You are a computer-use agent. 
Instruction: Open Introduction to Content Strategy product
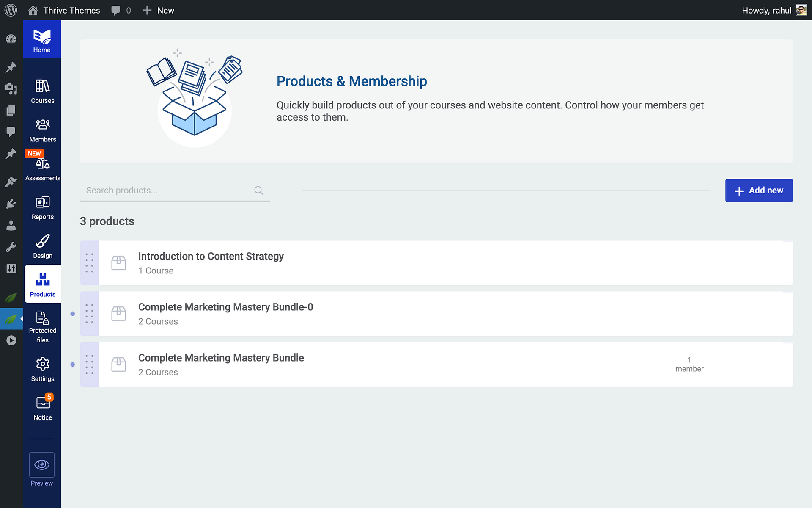pyautogui.click(x=211, y=256)
